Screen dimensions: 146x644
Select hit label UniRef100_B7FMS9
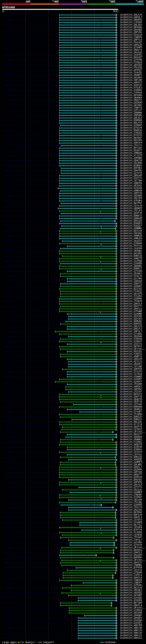click(x=131, y=567)
